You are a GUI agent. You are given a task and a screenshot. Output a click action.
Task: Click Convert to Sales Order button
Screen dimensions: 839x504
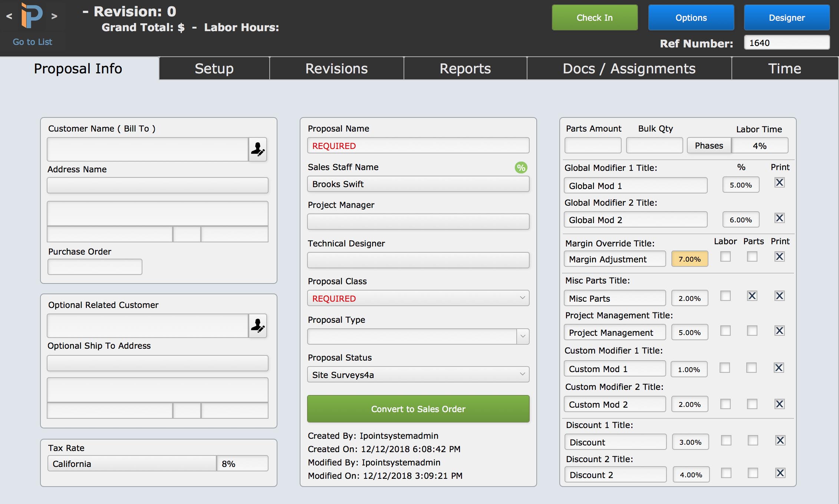point(418,409)
